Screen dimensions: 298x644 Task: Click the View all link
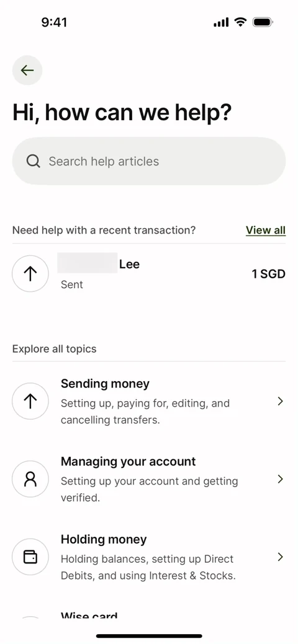point(266,230)
